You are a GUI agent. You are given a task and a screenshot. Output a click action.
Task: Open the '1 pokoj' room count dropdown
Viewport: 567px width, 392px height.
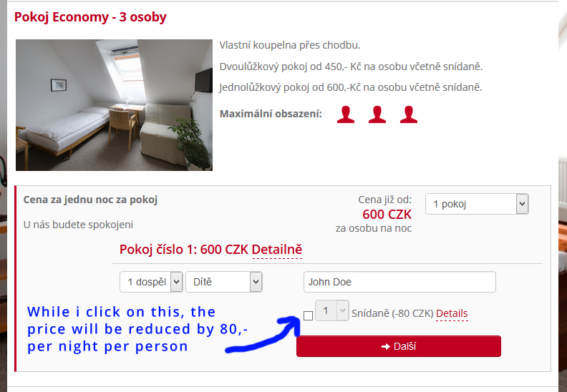(x=477, y=204)
